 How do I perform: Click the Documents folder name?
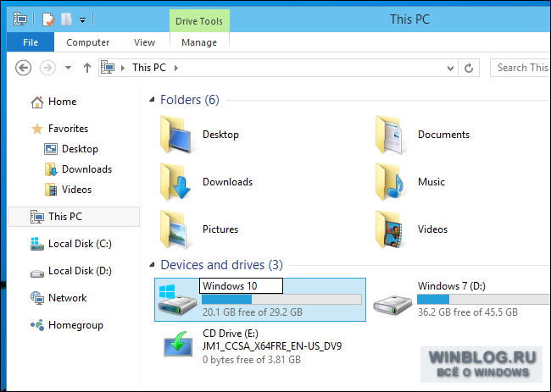click(x=443, y=135)
